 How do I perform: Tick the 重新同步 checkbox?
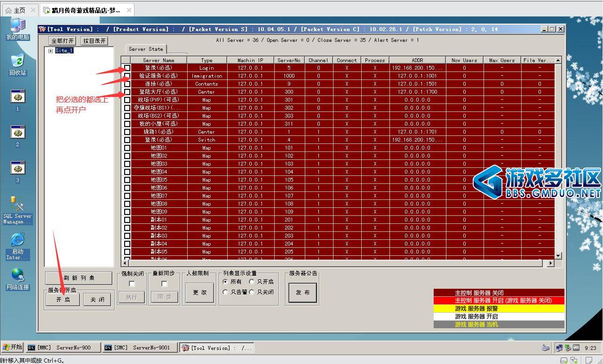(x=164, y=284)
